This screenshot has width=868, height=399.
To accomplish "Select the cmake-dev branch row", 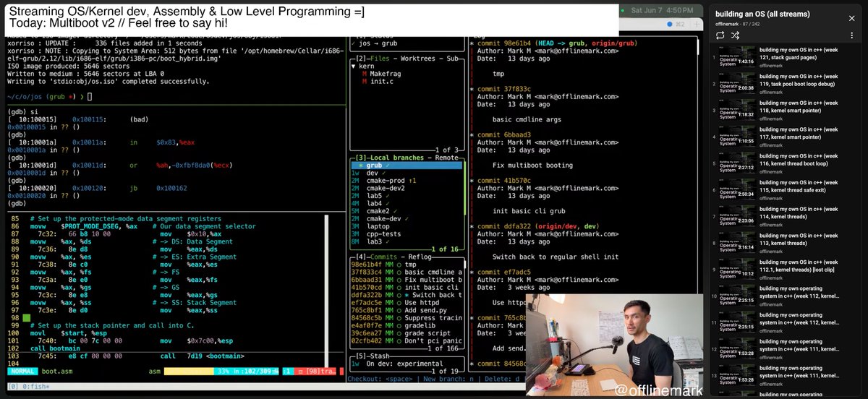I will point(406,219).
